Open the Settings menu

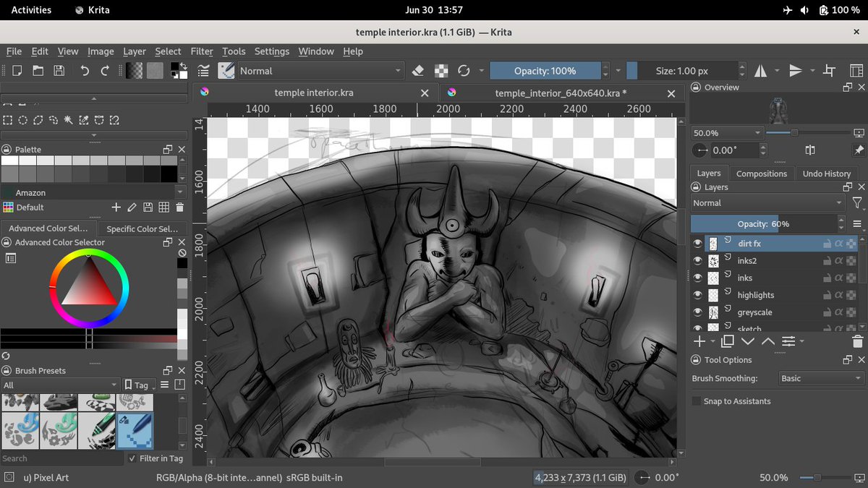pyautogui.click(x=272, y=51)
